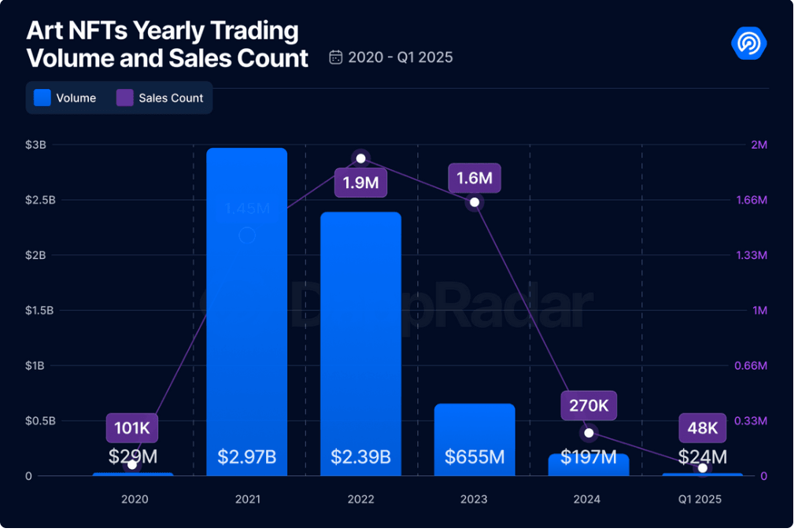Viewport: 798px width, 532px height.
Task: Click the 2020 - Q1 2025 date range
Action: click(400, 57)
